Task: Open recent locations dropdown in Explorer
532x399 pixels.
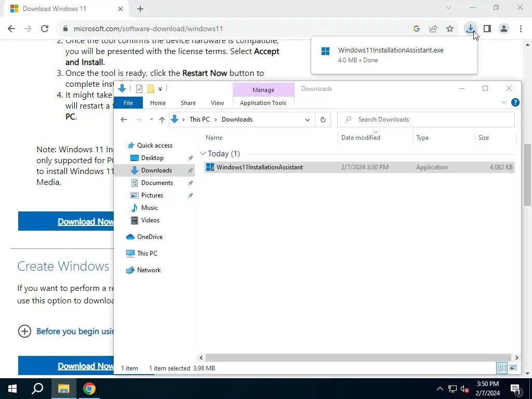Action: (151, 119)
